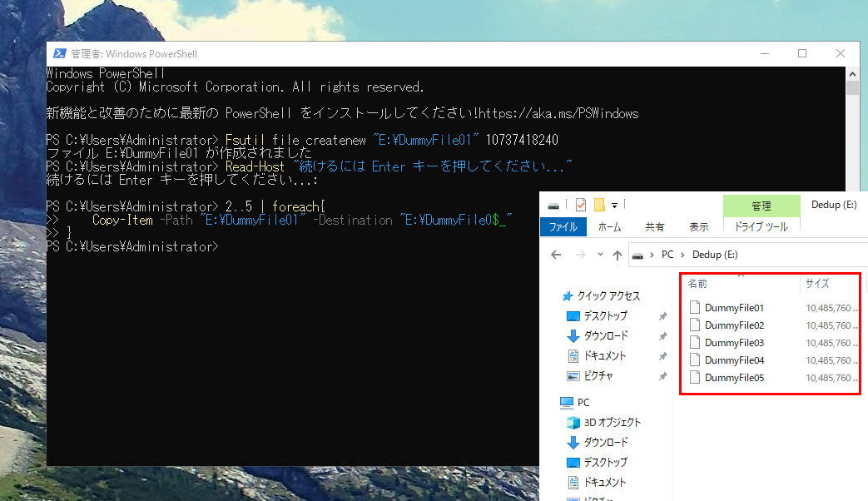The image size is (868, 501).
Task: Click the pin icon beside pinned ピクチャ
Action: pyautogui.click(x=662, y=376)
